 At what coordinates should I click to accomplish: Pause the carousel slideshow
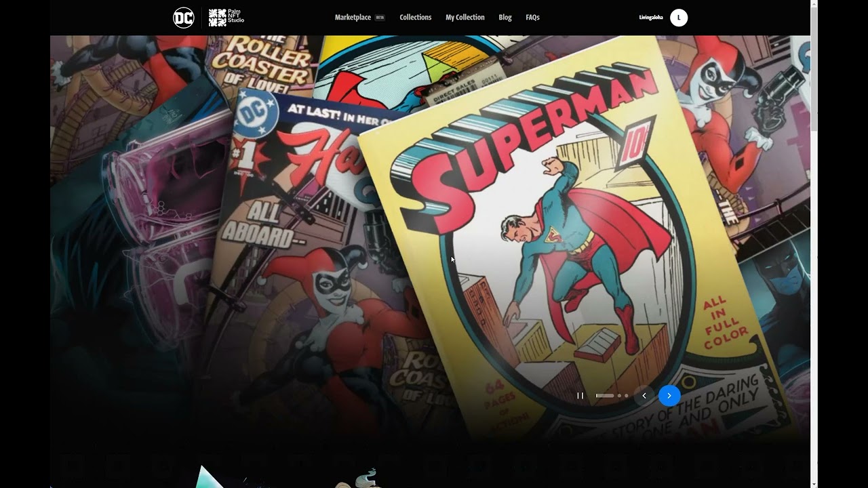[580, 395]
